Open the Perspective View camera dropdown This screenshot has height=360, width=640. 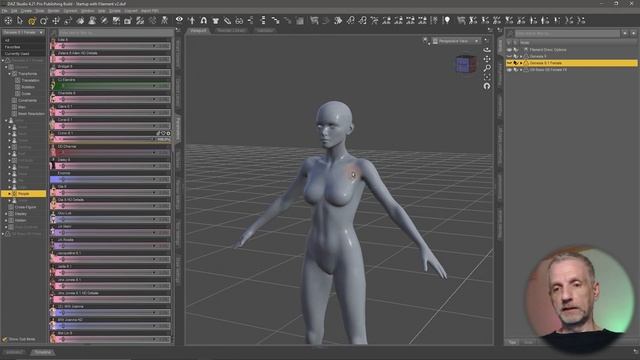pos(456,41)
